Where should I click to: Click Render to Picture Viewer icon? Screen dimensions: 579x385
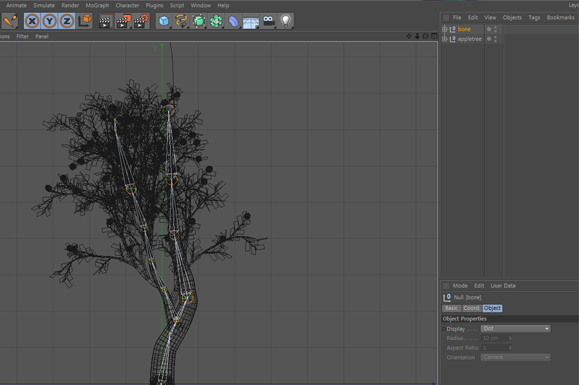(123, 21)
